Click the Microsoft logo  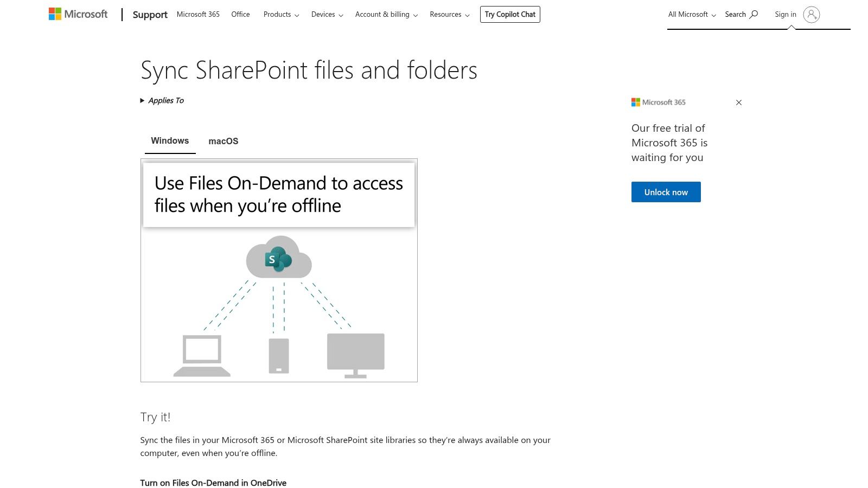pos(78,14)
